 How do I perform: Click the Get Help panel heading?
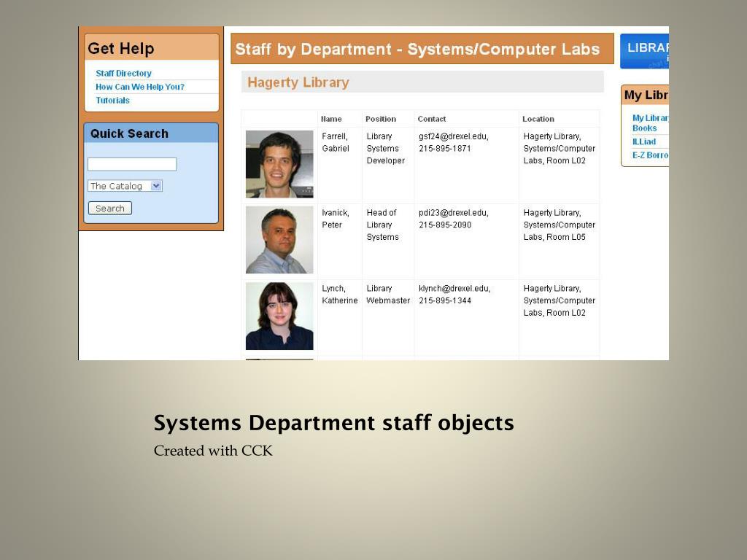tap(121, 49)
